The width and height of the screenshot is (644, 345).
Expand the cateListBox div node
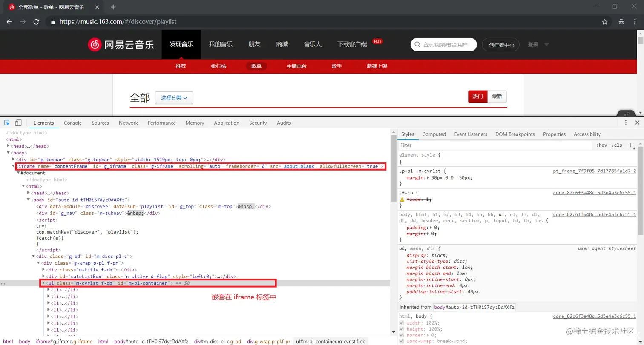click(x=43, y=276)
